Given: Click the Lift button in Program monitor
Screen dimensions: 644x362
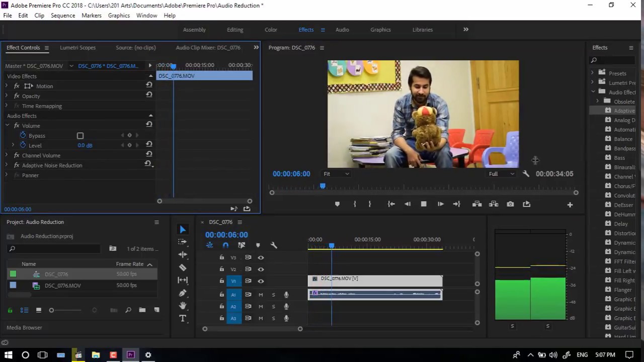Looking at the screenshot, I should tap(477, 204).
